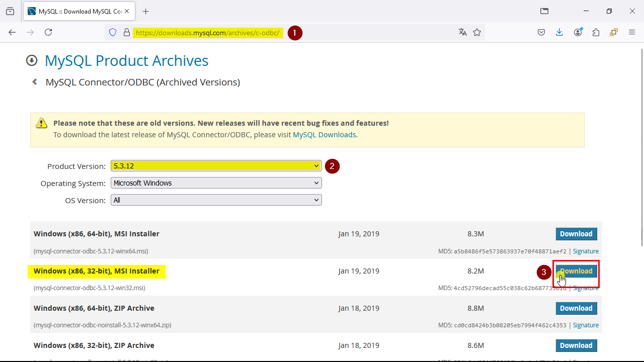Screen dimensions: 644x362
Task: Open the Product Version dropdown
Action: 216,166
